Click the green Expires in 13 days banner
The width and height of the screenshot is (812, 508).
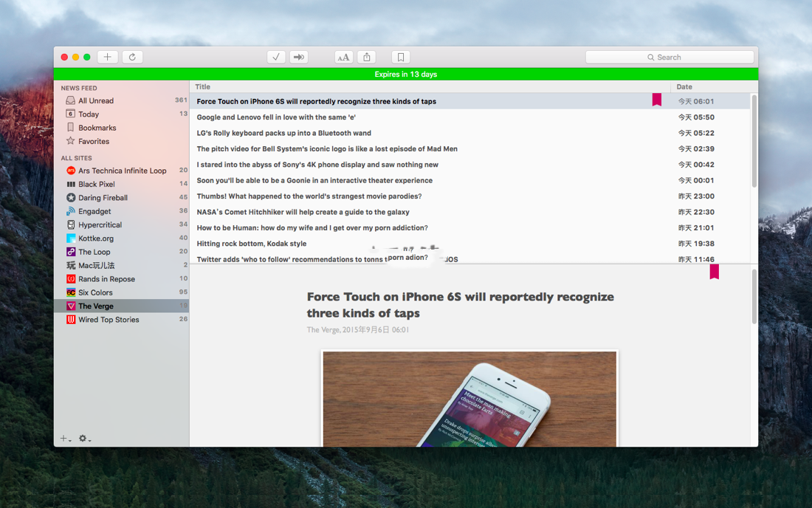[x=406, y=74]
